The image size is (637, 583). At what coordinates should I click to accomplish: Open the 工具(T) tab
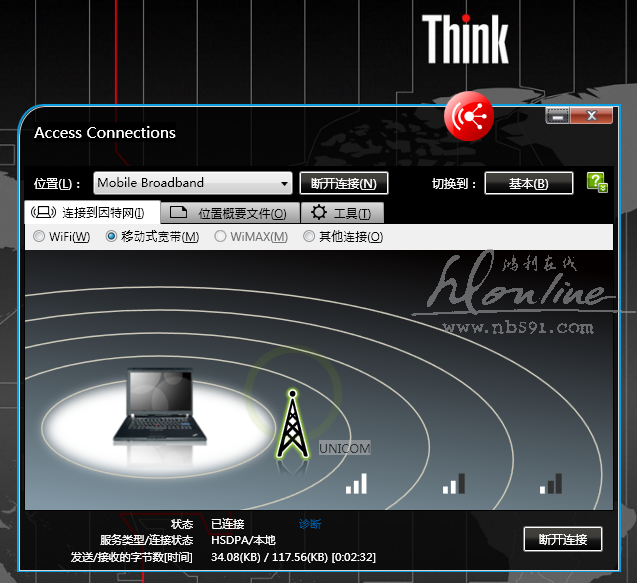coord(341,213)
